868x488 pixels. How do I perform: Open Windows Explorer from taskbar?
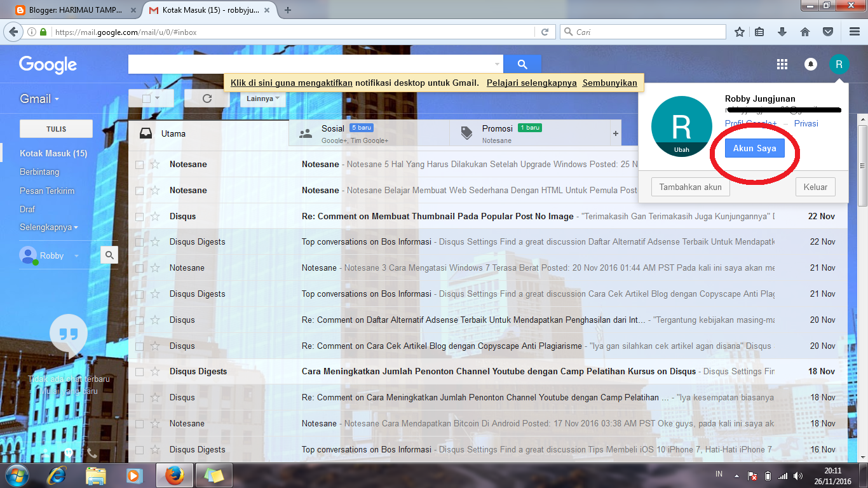pyautogui.click(x=96, y=475)
